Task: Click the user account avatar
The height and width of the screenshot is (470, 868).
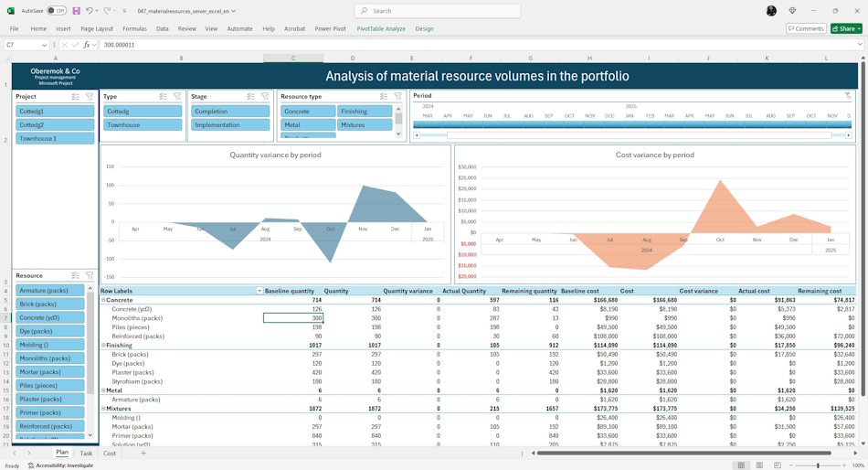Action: [x=771, y=11]
